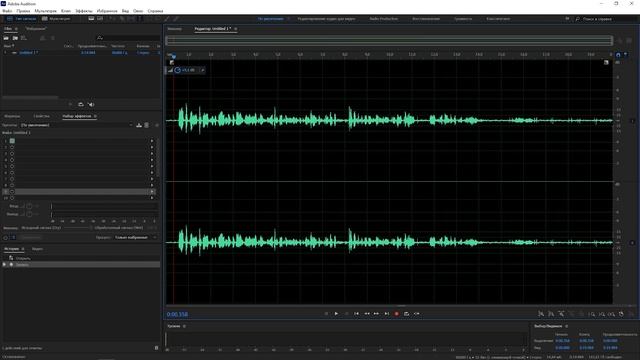Switch to the History tab

pyautogui.click(x=11, y=249)
